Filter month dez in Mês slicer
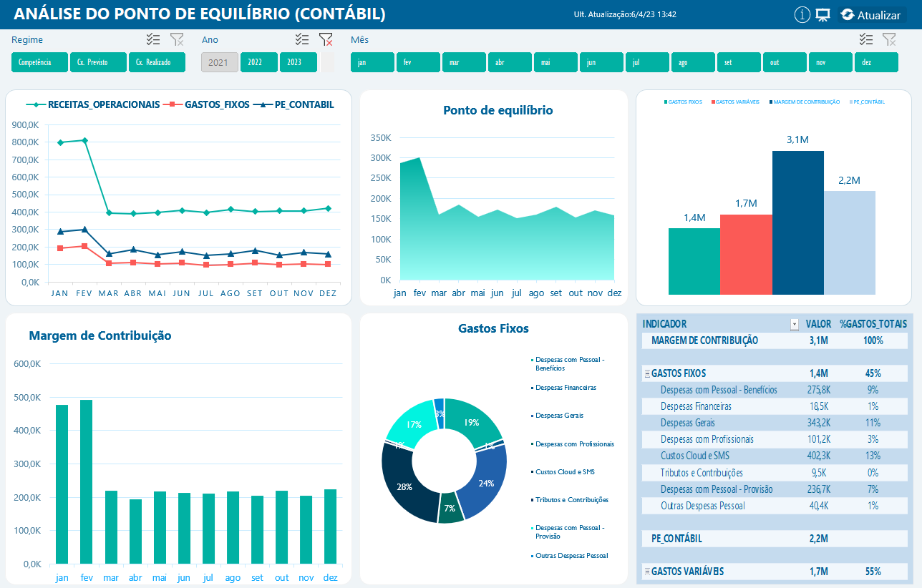Image resolution: width=922 pixels, height=588 pixels. 876,62
